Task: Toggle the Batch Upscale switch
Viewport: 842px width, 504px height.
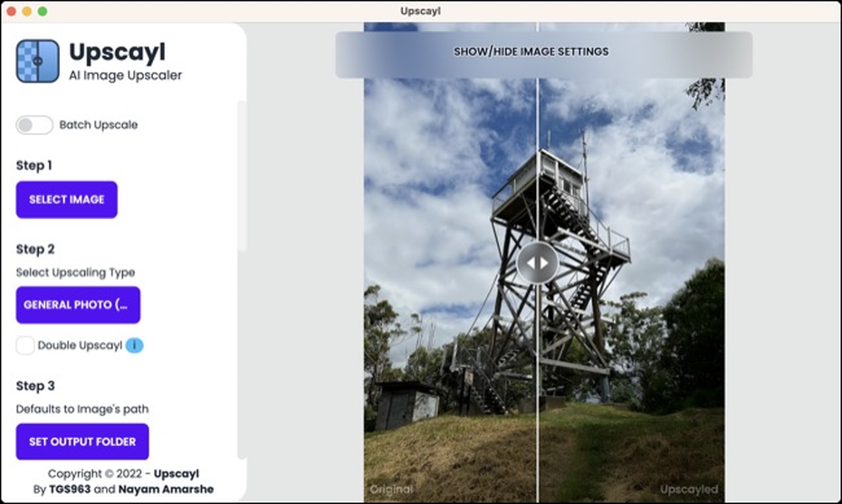Action: (x=34, y=125)
